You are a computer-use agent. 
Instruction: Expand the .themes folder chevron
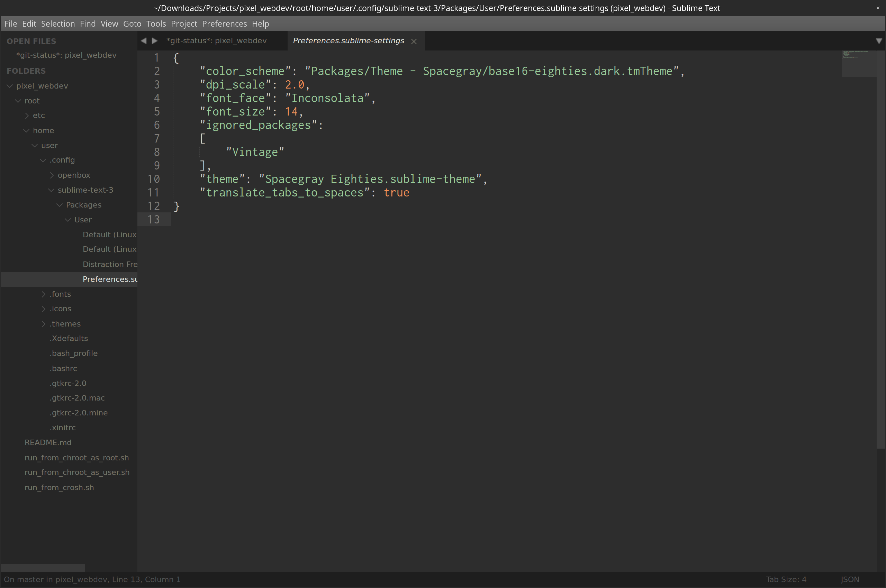(44, 324)
